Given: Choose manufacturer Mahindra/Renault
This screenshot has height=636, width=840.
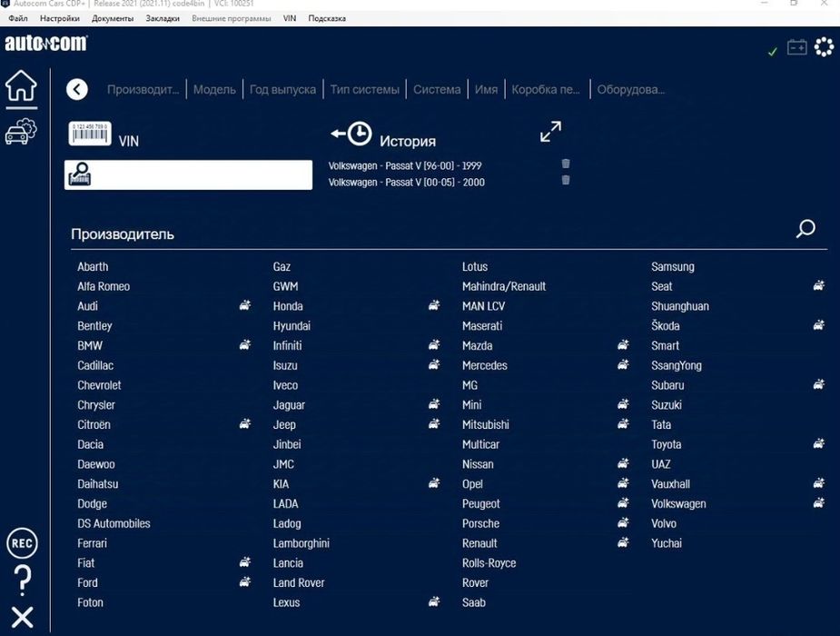Looking at the screenshot, I should click(504, 286).
